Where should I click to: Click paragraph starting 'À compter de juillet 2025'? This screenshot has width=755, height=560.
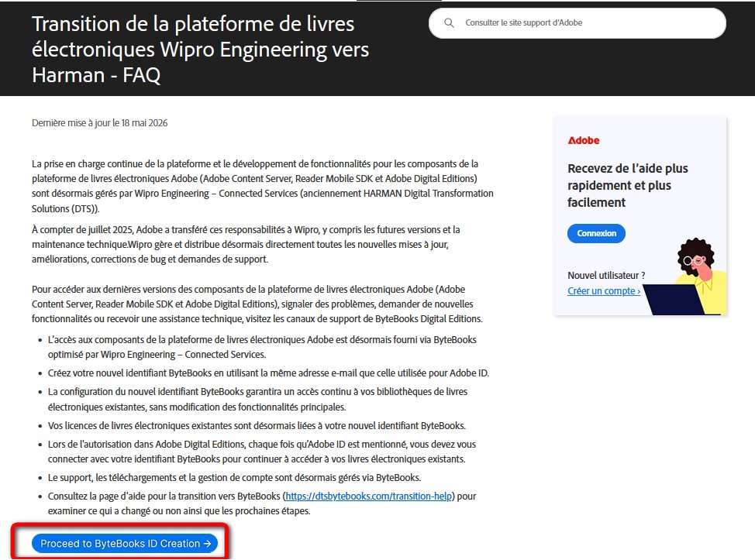coord(246,245)
